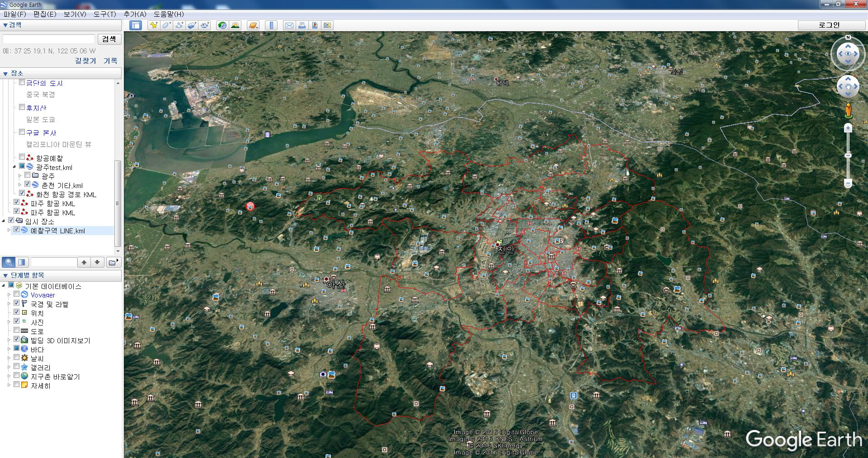
Task: Collapse the 광주test.kml tree node
Action: point(14,167)
